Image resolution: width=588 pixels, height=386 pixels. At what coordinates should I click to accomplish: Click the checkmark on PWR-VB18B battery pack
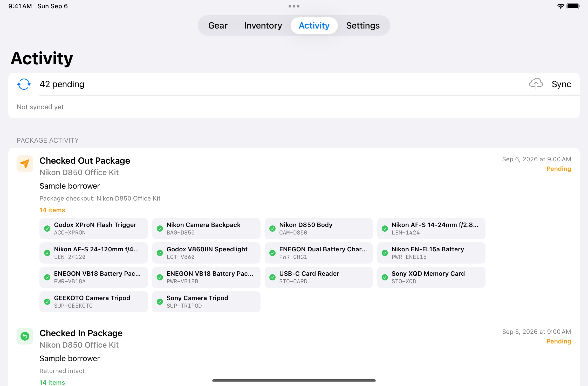[160, 277]
